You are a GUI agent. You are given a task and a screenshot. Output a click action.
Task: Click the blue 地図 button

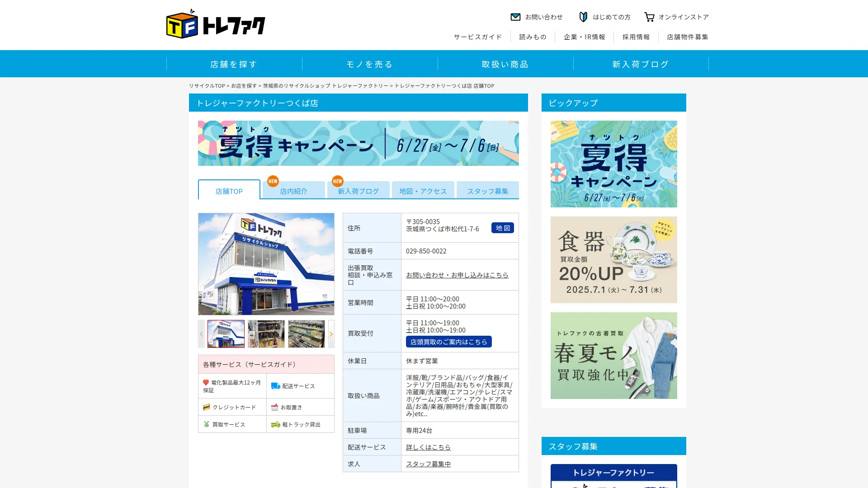coord(503,228)
